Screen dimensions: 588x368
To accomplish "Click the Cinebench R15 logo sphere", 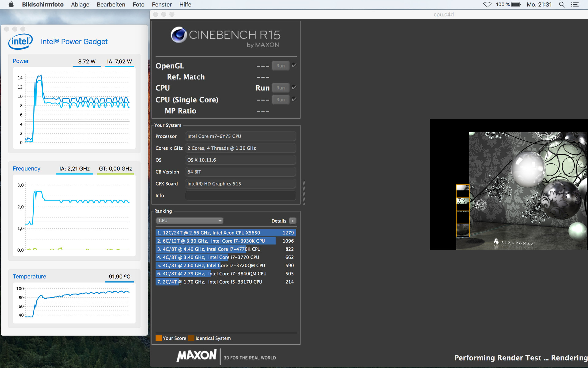I will (179, 35).
